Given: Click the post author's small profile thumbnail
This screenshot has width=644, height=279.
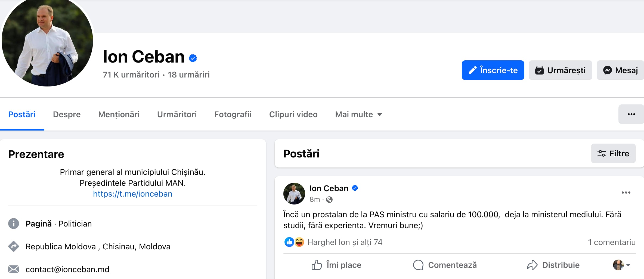Looking at the screenshot, I should pos(294,193).
